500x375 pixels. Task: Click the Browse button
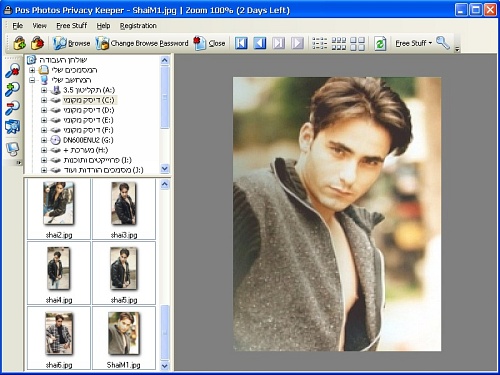pos(72,43)
